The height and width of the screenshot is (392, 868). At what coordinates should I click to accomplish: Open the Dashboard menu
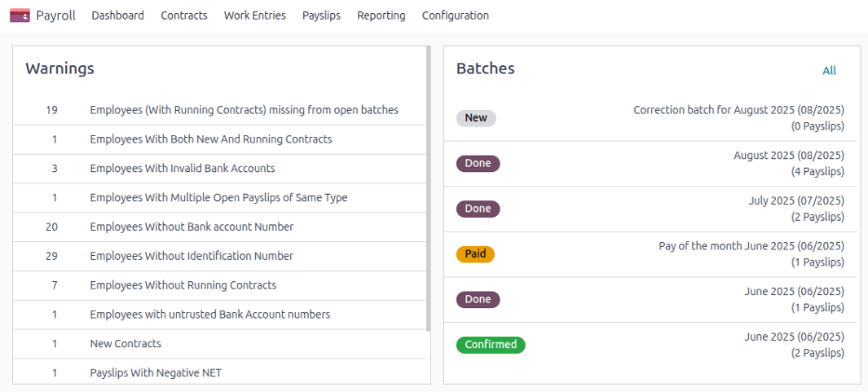coord(117,16)
